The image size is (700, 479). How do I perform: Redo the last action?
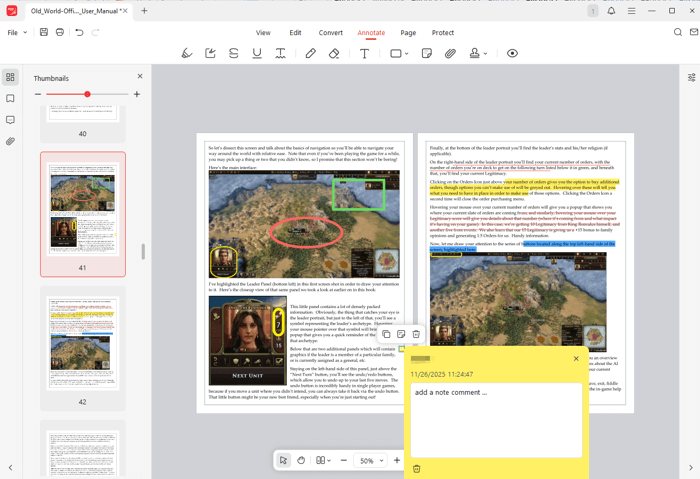(x=95, y=32)
